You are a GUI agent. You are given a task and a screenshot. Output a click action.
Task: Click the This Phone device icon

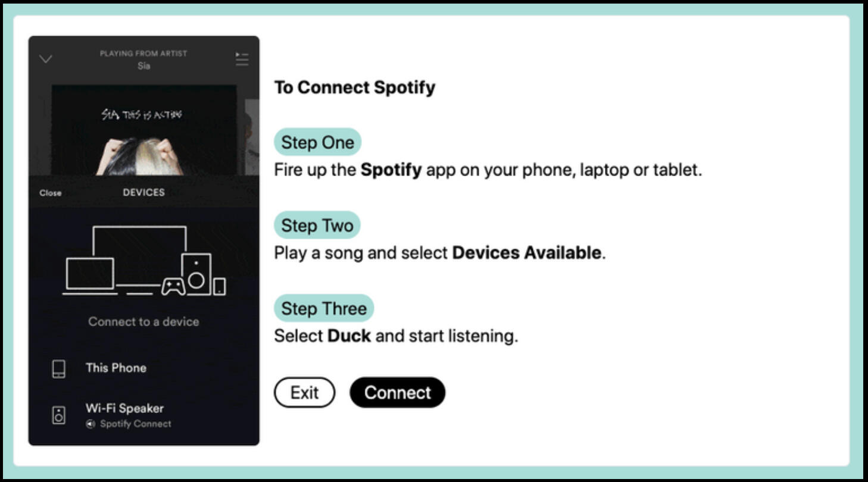coord(58,368)
